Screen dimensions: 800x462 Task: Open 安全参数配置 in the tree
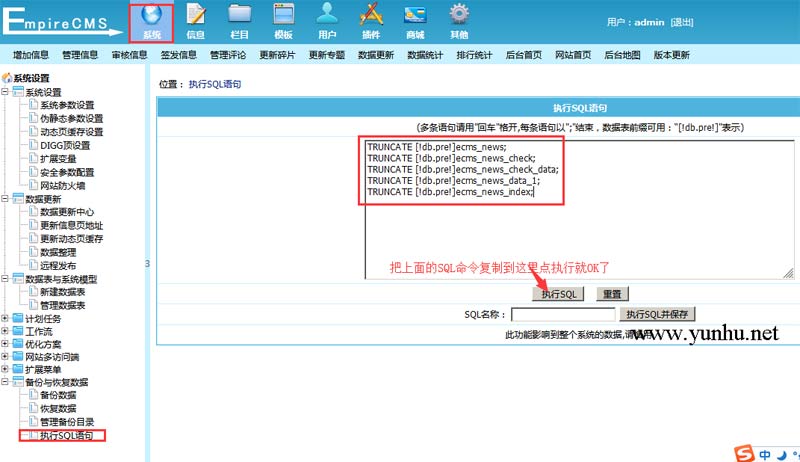point(67,172)
